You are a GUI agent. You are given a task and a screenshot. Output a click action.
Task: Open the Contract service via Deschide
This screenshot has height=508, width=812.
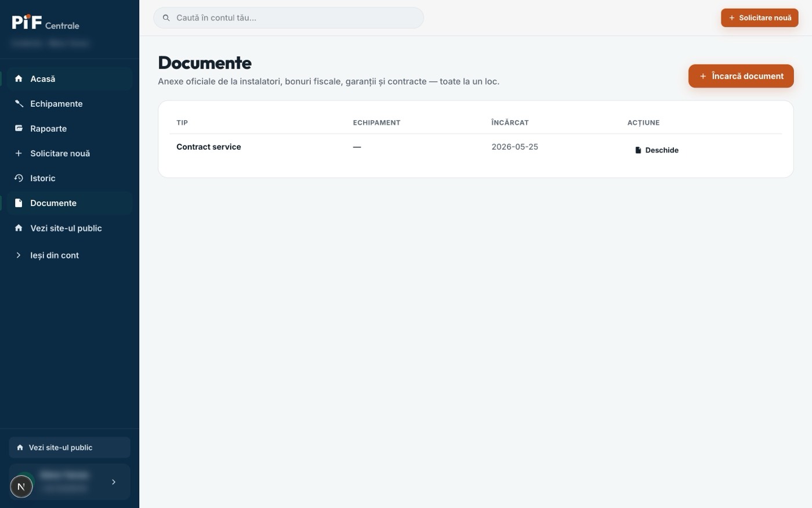(x=657, y=150)
